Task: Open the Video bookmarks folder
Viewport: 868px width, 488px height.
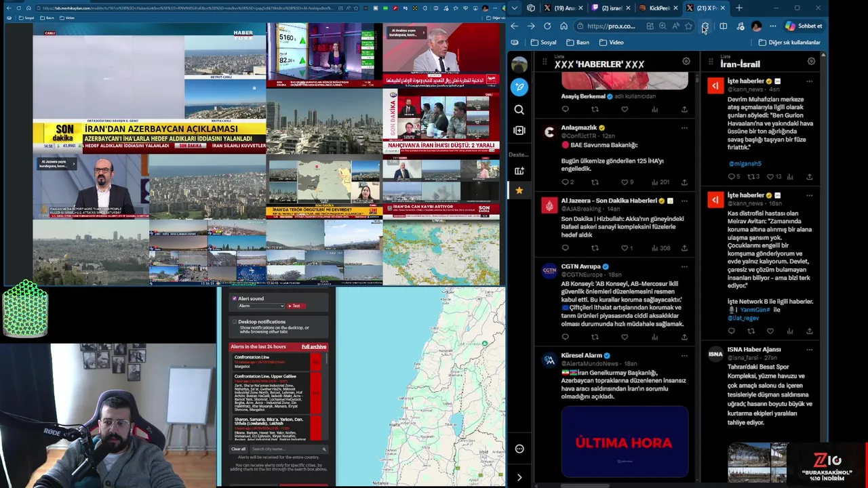Action: (x=611, y=42)
